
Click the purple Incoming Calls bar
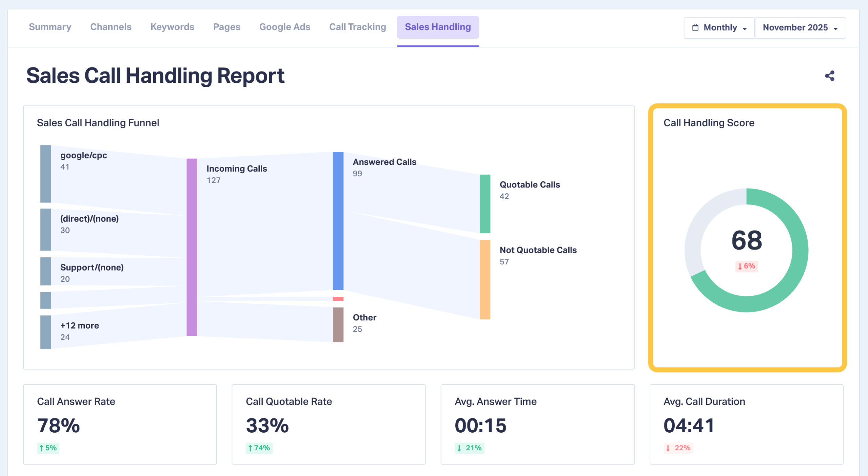(x=192, y=247)
